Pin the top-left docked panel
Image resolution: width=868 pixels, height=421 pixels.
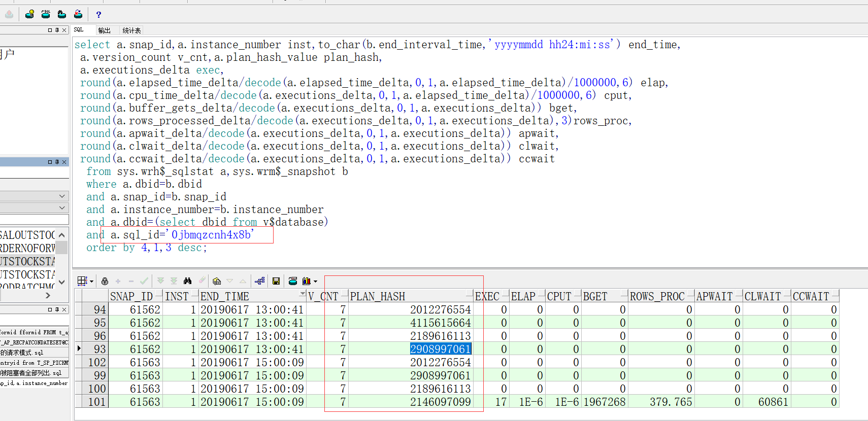pyautogui.click(x=57, y=30)
